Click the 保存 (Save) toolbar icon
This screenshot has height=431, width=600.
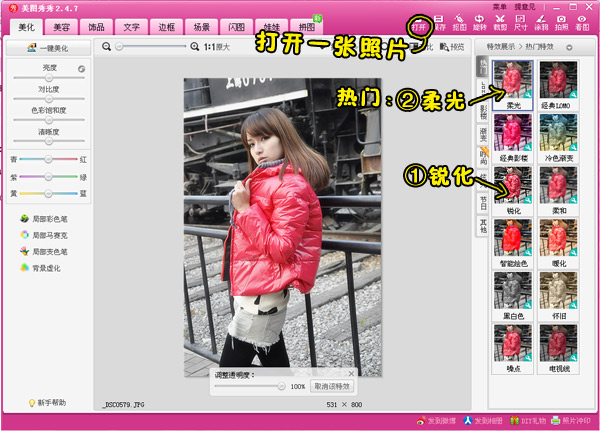click(x=440, y=24)
